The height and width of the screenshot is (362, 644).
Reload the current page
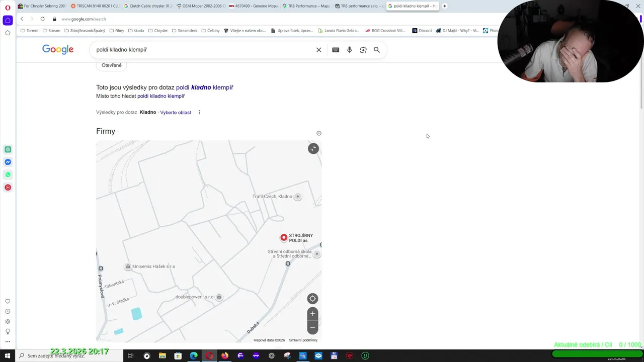(x=42, y=19)
